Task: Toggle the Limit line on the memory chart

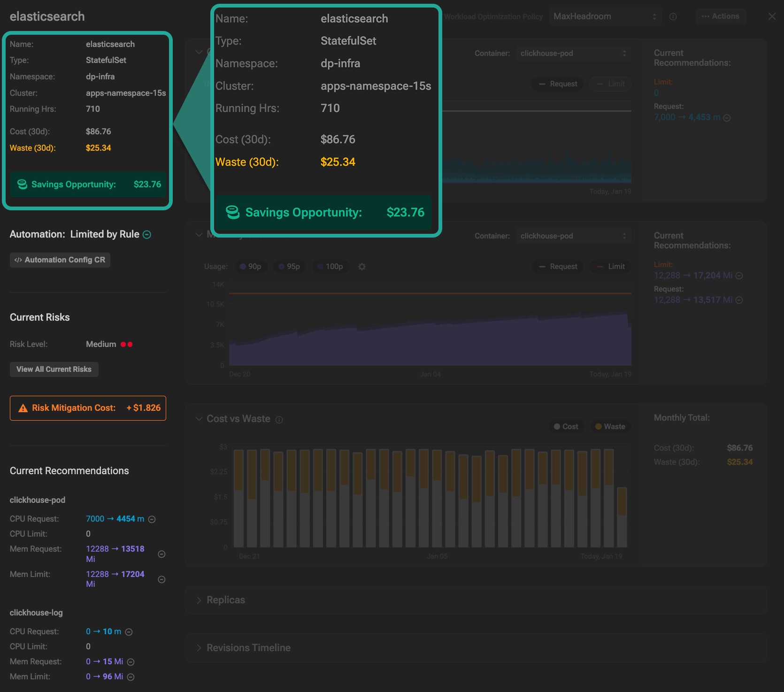Action: click(611, 267)
